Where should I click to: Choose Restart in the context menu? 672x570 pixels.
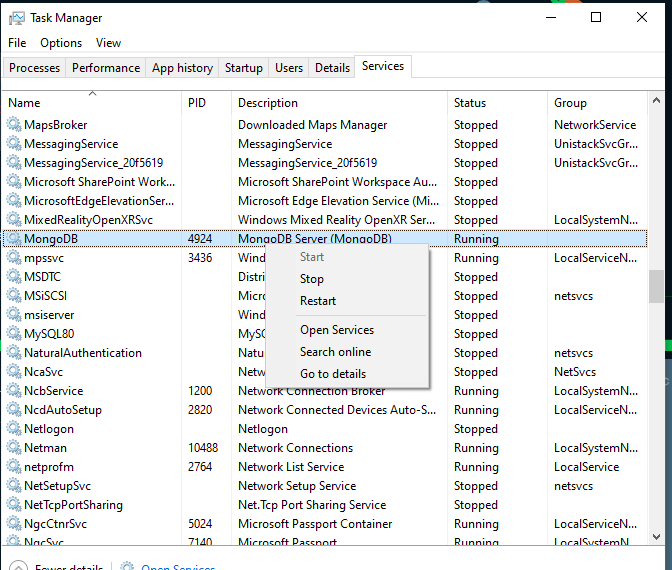coord(318,301)
